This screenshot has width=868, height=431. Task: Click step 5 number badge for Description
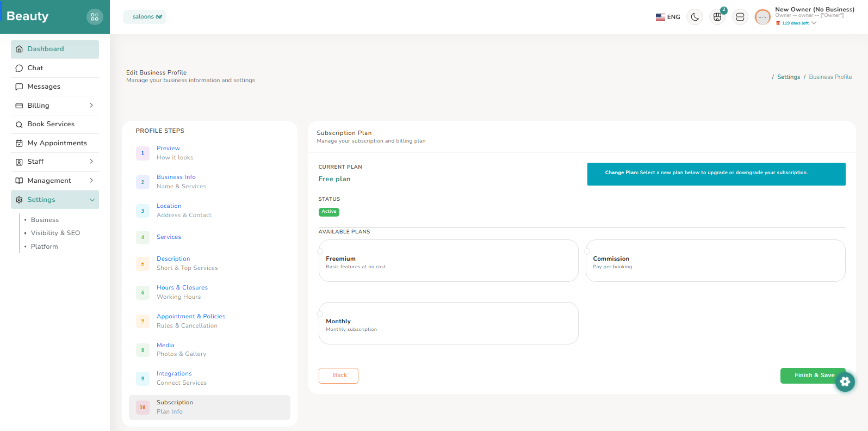coord(142,264)
